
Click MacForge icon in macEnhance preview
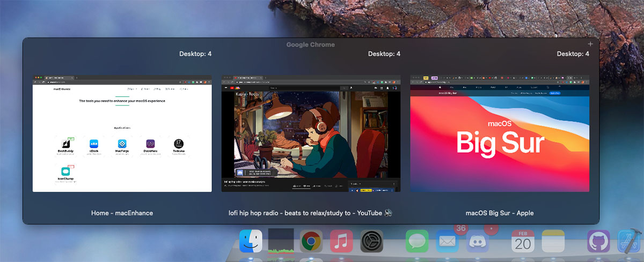(x=122, y=143)
